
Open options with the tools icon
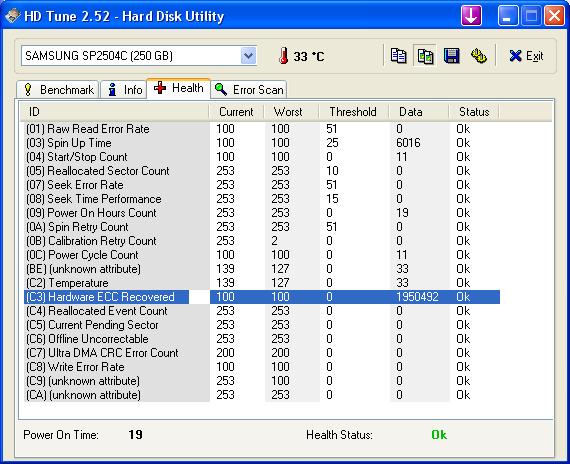pos(478,56)
